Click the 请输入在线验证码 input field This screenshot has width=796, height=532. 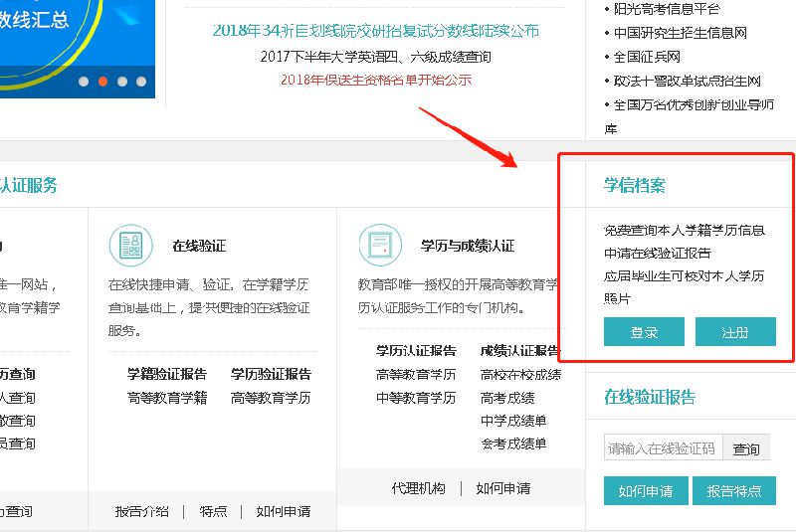pyautogui.click(x=663, y=447)
